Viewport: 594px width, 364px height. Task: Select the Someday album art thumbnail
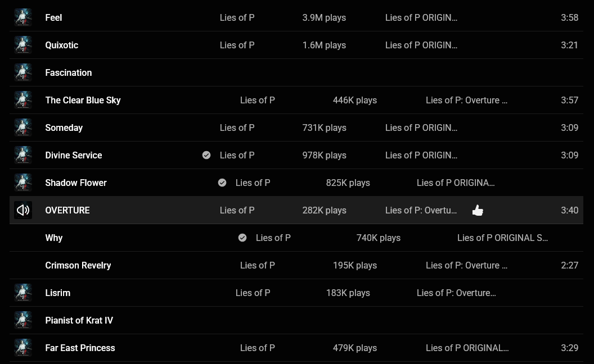pyautogui.click(x=23, y=128)
